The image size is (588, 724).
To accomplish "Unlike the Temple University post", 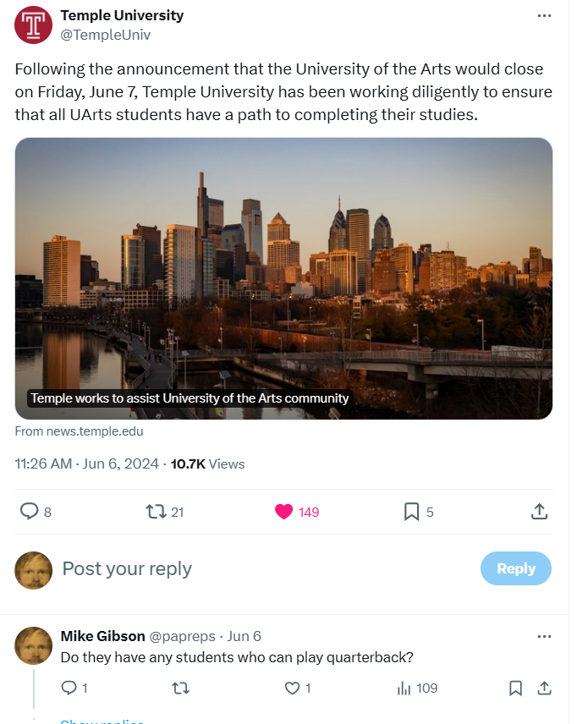I will (x=284, y=511).
